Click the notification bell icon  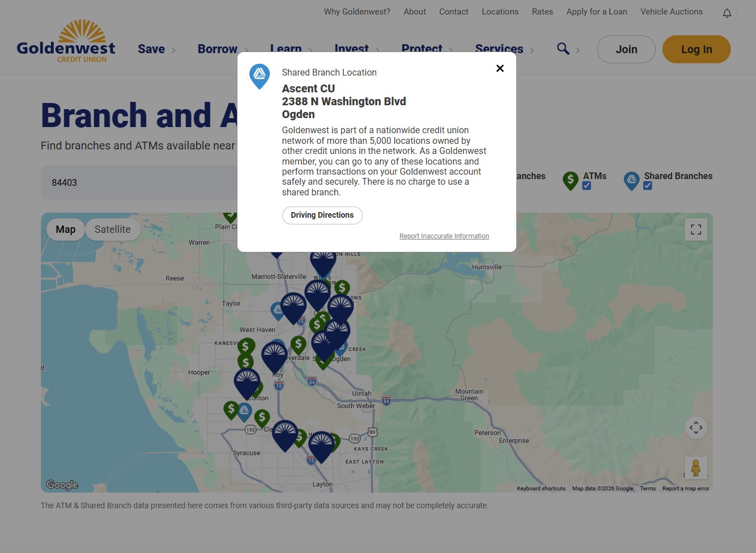click(727, 13)
